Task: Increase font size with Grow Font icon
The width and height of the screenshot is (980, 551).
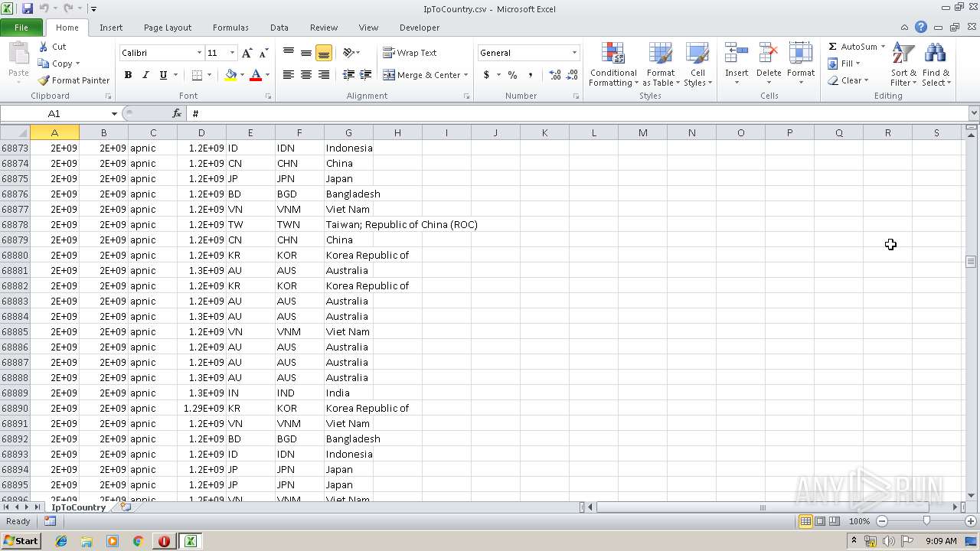Action: point(247,53)
